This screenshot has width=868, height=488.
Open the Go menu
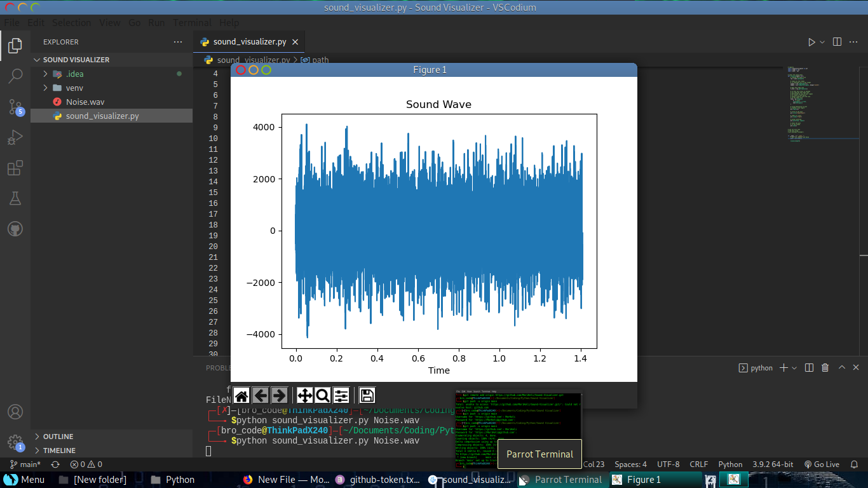(x=135, y=23)
